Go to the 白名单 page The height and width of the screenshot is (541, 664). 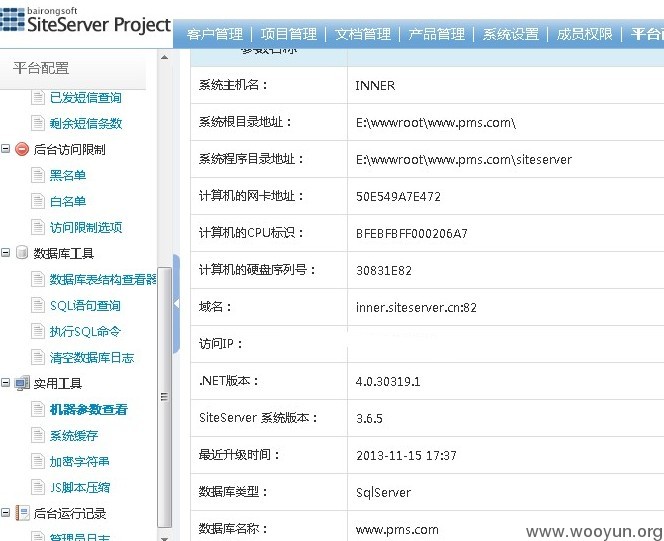(x=68, y=201)
